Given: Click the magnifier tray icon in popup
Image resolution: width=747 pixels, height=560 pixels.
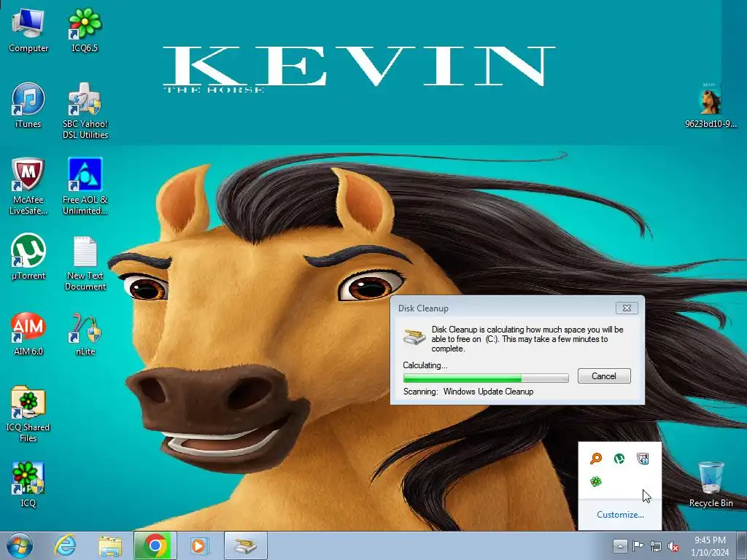Looking at the screenshot, I should [596, 459].
